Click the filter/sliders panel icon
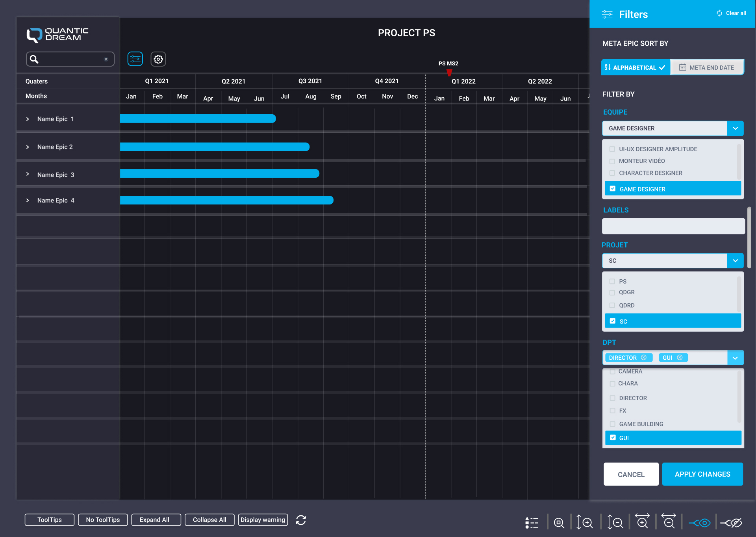The height and width of the screenshot is (537, 756). click(135, 58)
